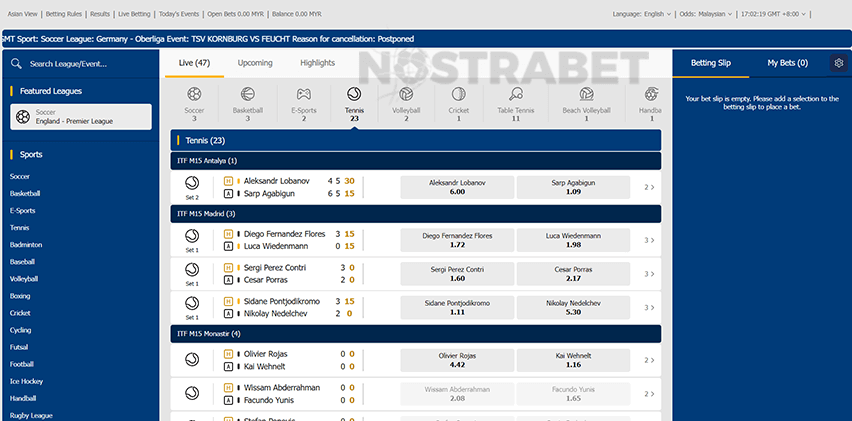Select the Beach Volleyball icon
The height and width of the screenshot is (421, 852).
pos(586,95)
